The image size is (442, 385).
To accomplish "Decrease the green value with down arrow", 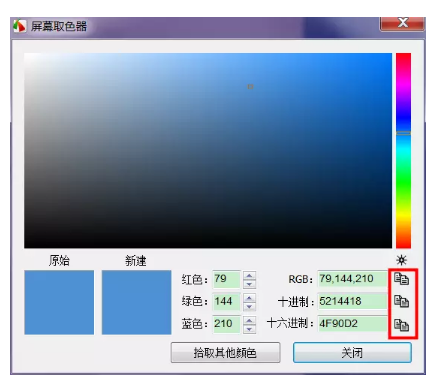I will coord(249,306).
